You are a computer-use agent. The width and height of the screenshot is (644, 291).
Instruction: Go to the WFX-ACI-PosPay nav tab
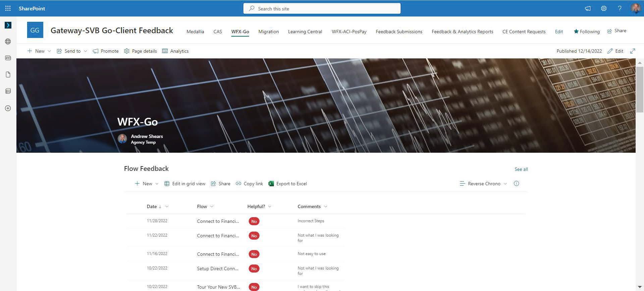coord(349,32)
